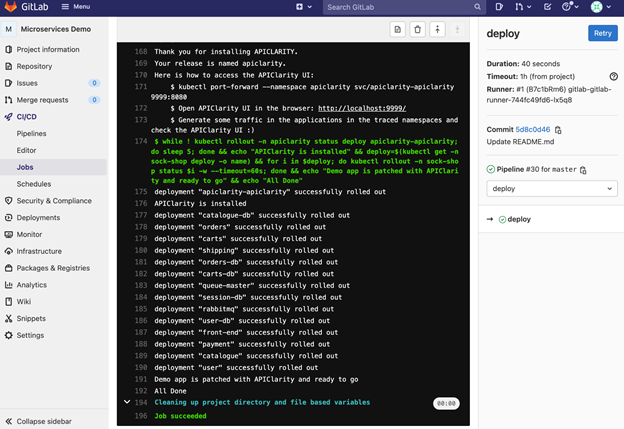
Task: Retry the deploy job
Action: [x=602, y=33]
